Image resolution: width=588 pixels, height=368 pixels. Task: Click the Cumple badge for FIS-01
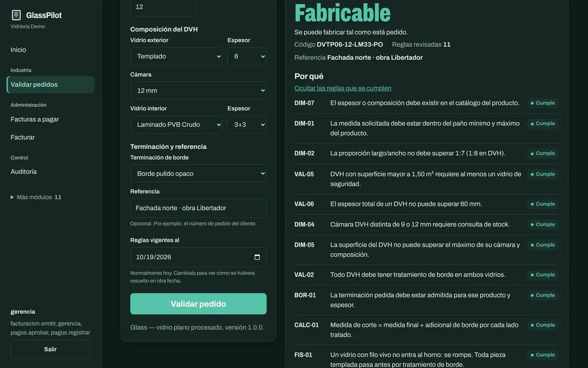tap(543, 355)
